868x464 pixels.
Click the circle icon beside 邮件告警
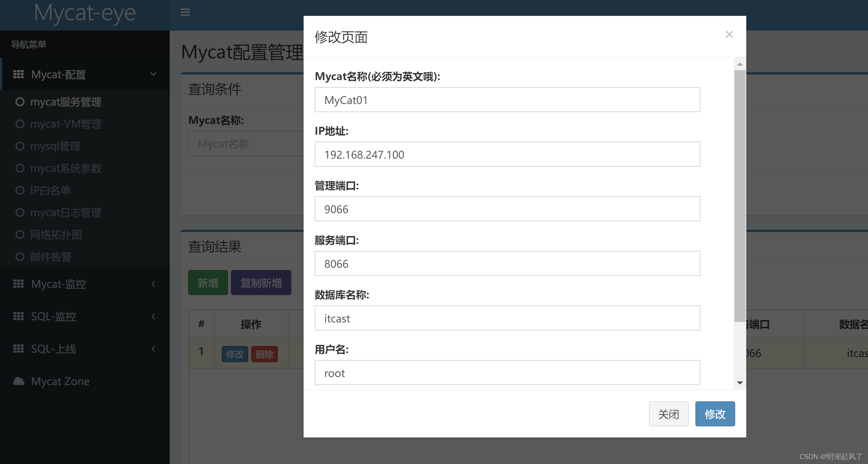[x=20, y=257]
